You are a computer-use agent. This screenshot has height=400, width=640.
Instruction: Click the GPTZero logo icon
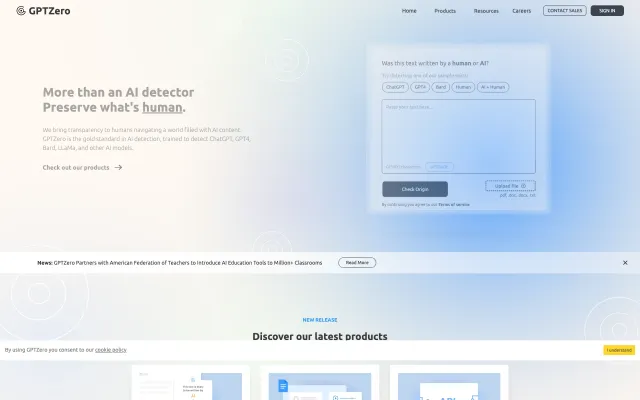pyautogui.click(x=21, y=11)
